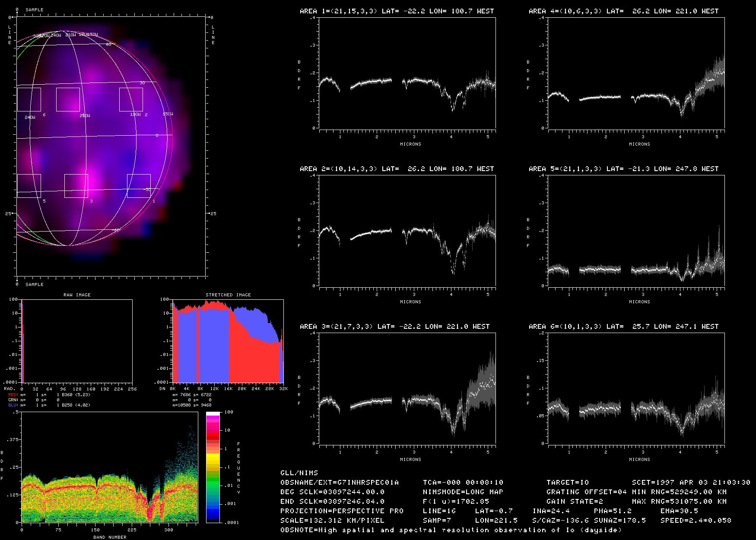
Task: Select the AREA 1 spectrum plot title
Action: pyautogui.click(x=397, y=11)
